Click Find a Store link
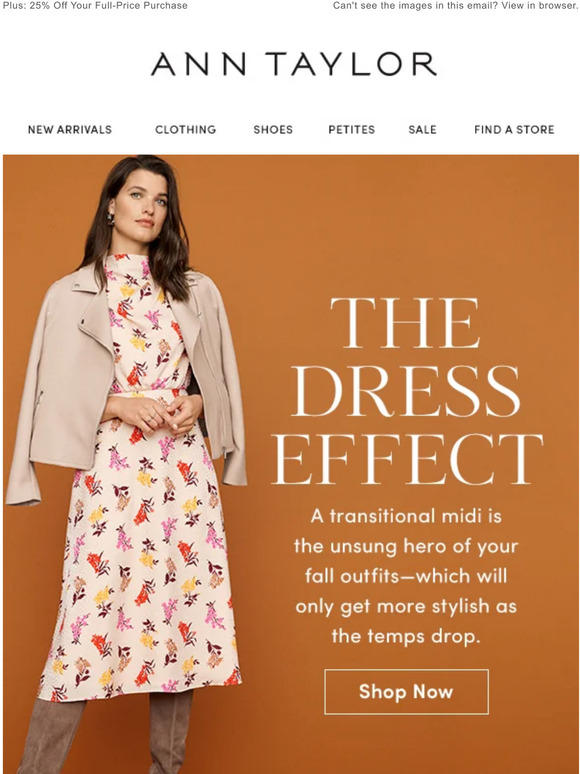This screenshot has height=774, width=580. pos(514,130)
